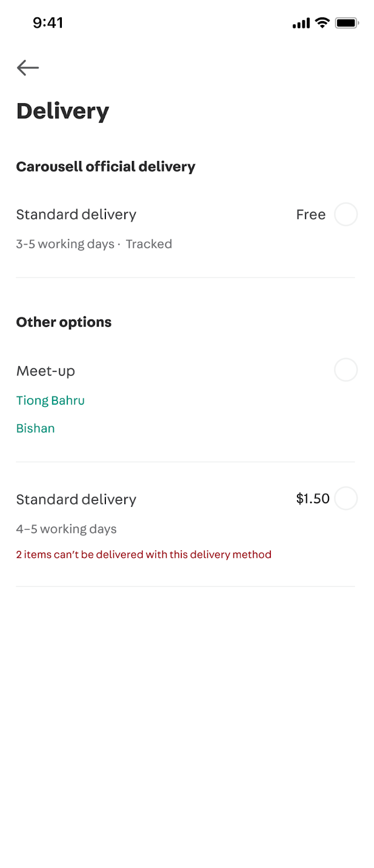The width and height of the screenshot is (374, 868).
Task: Tap the 3-5 working days Tracked text
Action: click(x=94, y=244)
